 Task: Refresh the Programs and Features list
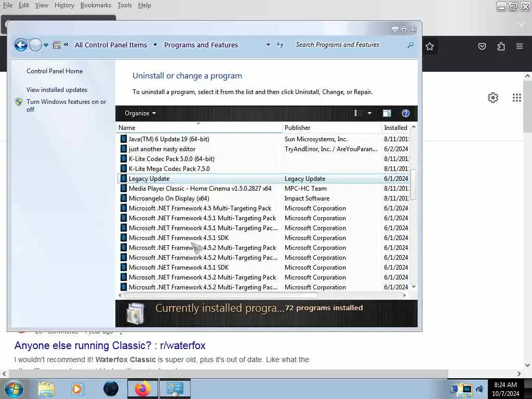pyautogui.click(x=280, y=45)
